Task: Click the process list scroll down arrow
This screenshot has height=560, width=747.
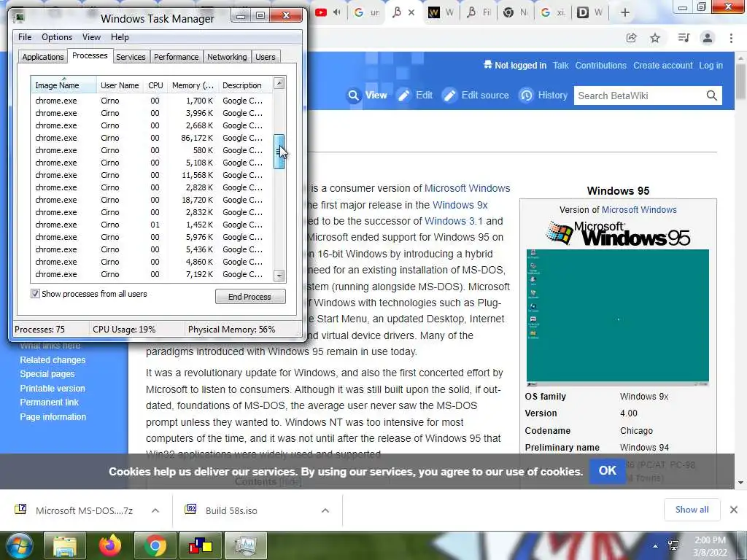Action: coord(279,276)
